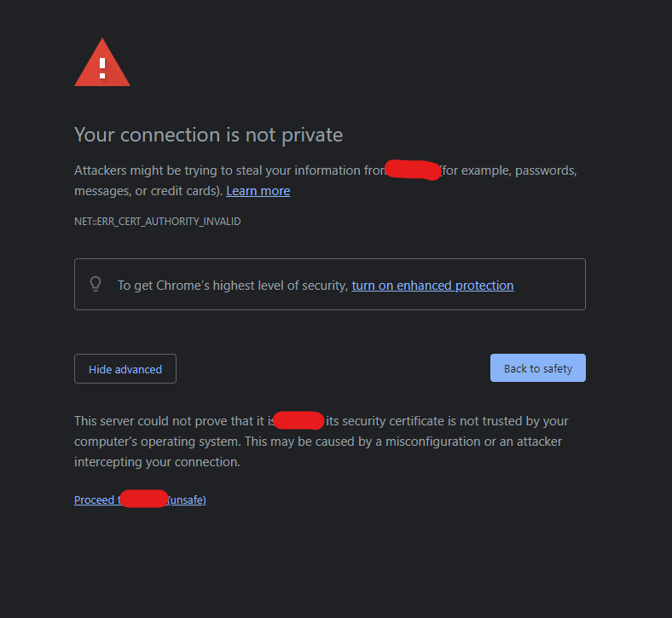Click the To get Chrome's highest level text
This screenshot has width=672, height=618.
[x=233, y=286]
